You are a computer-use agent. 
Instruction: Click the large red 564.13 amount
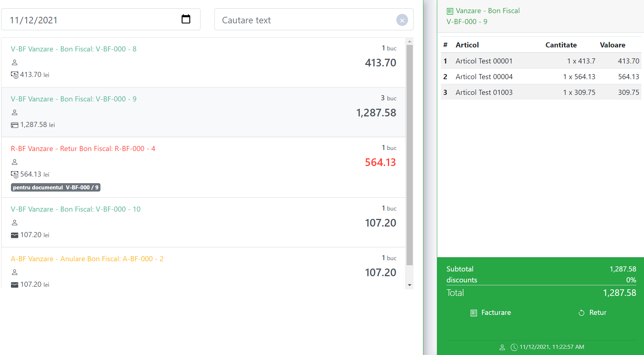[x=380, y=162]
